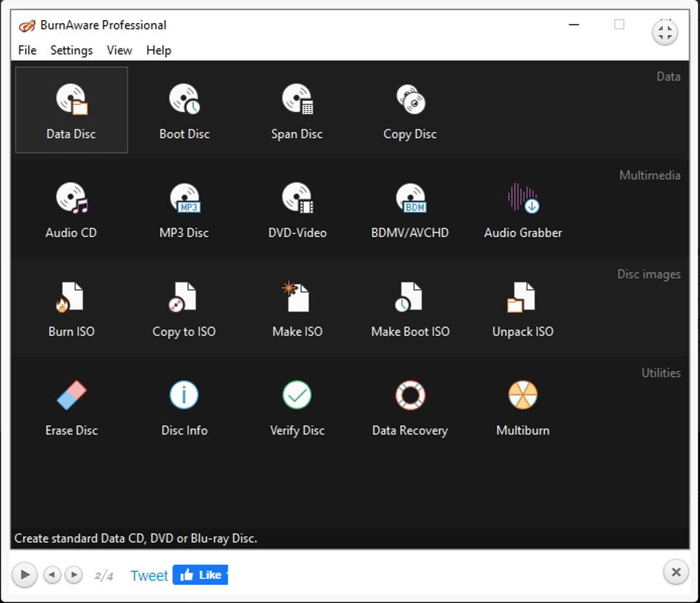This screenshot has height=603, width=700.
Task: Open the Settings menu
Action: tap(71, 50)
